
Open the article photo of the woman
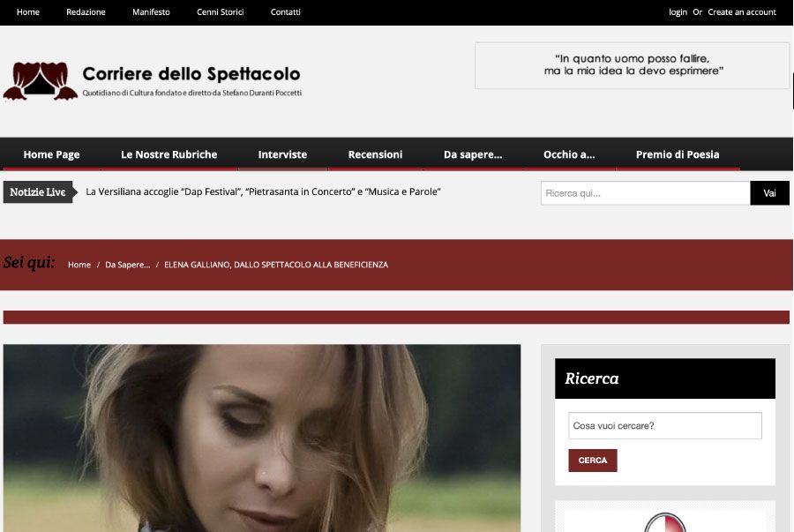262,438
